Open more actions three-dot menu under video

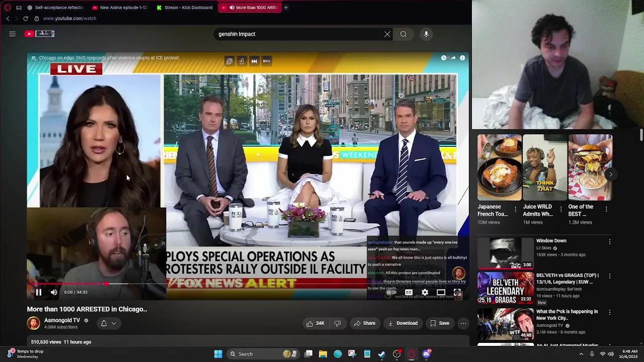pos(463,323)
